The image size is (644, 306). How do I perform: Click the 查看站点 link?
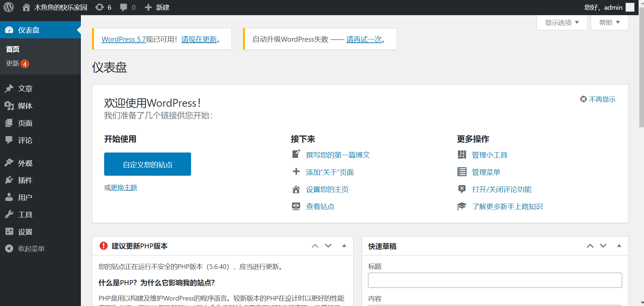[320, 206]
